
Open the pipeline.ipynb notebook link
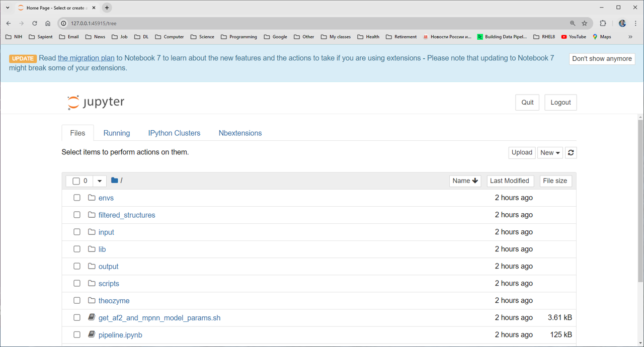(x=120, y=335)
